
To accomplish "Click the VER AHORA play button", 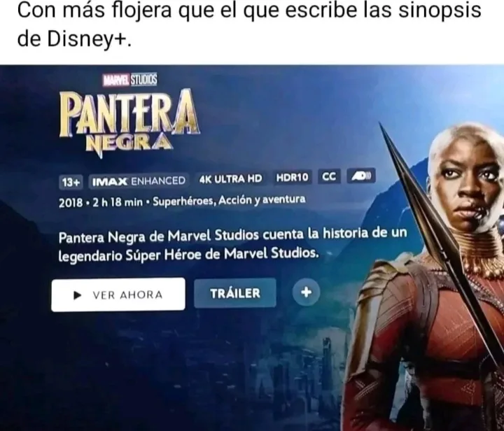I will click(118, 295).
